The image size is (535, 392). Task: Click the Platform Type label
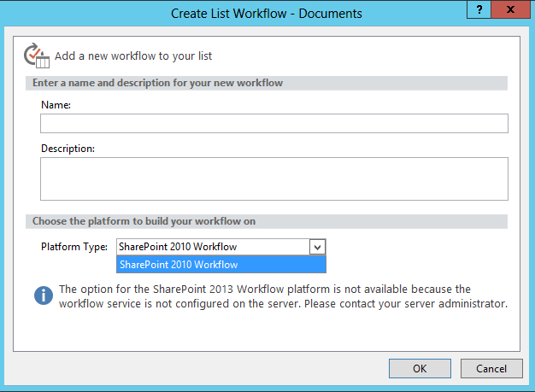[x=74, y=247]
